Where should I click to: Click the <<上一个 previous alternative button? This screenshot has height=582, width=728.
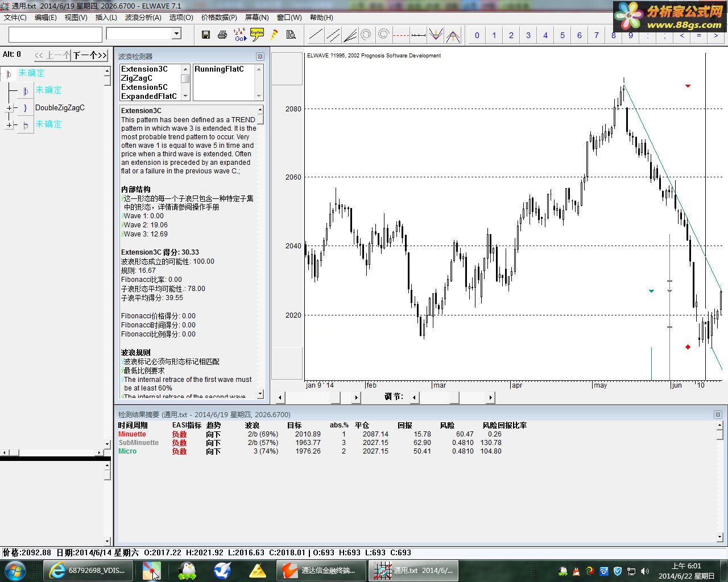coord(52,55)
